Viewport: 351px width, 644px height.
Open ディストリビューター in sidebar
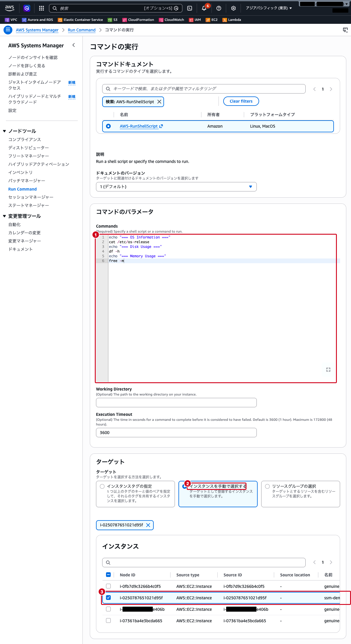click(29, 148)
